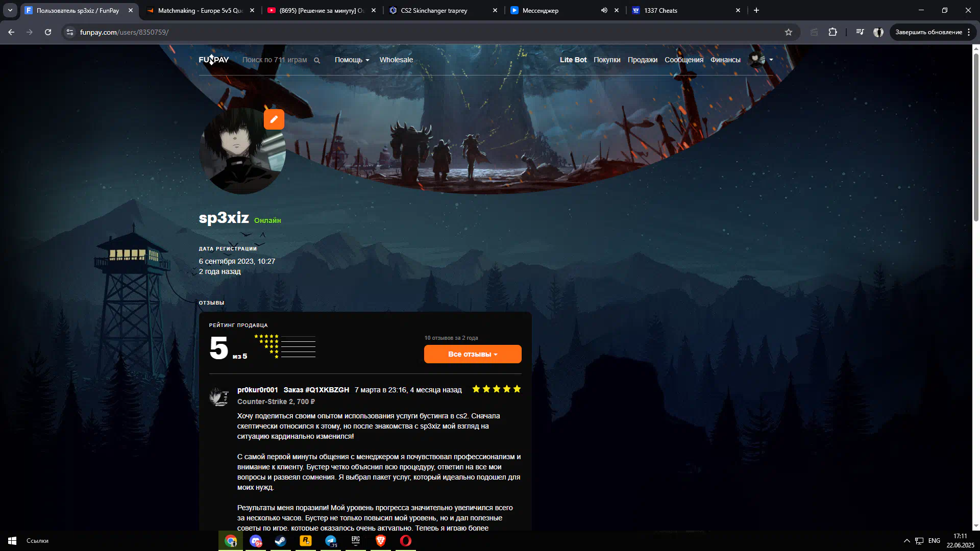Screen dimensions: 980x551
Task: Close the Matchmaking tab
Action: pos(252,10)
